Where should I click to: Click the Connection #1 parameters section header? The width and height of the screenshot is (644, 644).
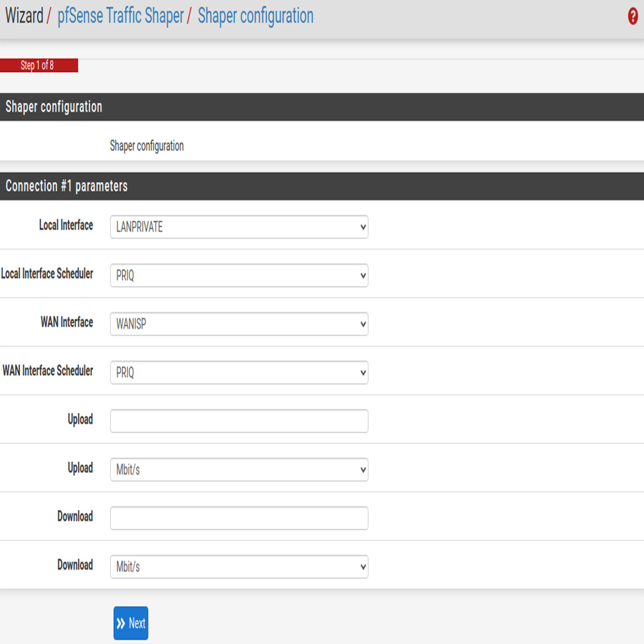tap(322, 186)
